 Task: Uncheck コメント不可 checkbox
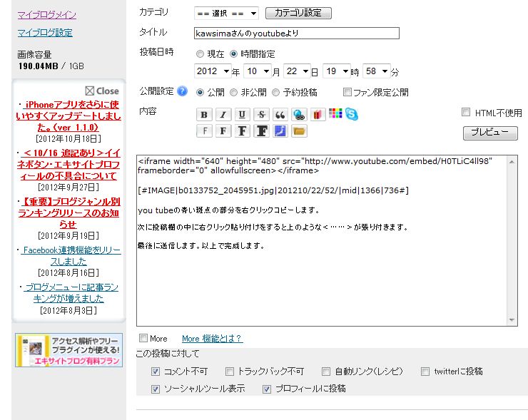tap(156, 372)
